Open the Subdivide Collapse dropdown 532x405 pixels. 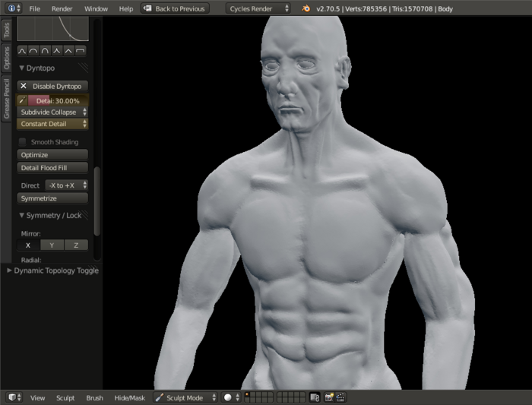pyautogui.click(x=53, y=112)
